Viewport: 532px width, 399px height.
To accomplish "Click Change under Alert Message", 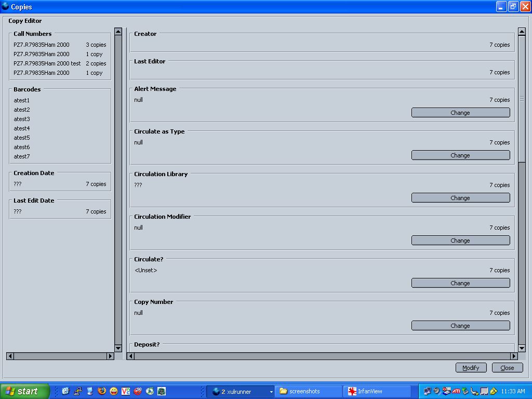I will (x=460, y=113).
